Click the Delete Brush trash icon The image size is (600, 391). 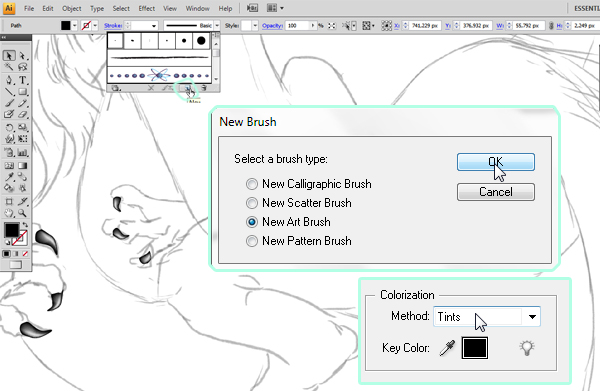204,88
